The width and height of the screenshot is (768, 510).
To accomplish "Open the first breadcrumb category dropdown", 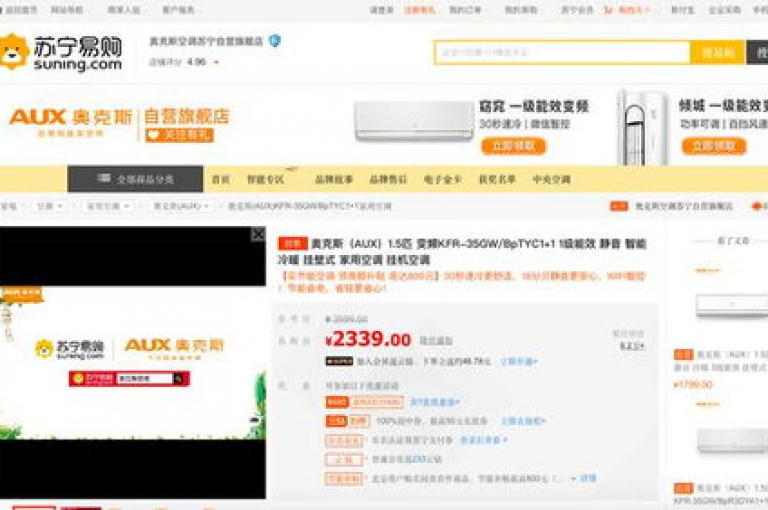I will (49, 206).
